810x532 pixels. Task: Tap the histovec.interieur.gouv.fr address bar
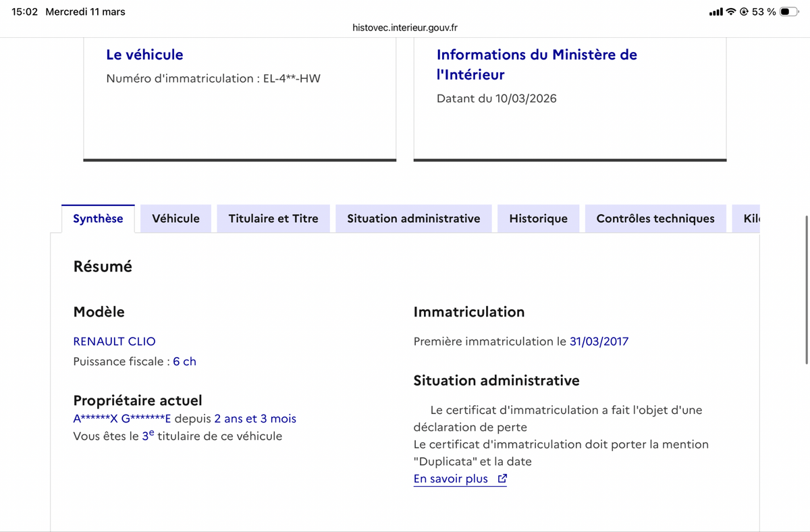pos(404,28)
